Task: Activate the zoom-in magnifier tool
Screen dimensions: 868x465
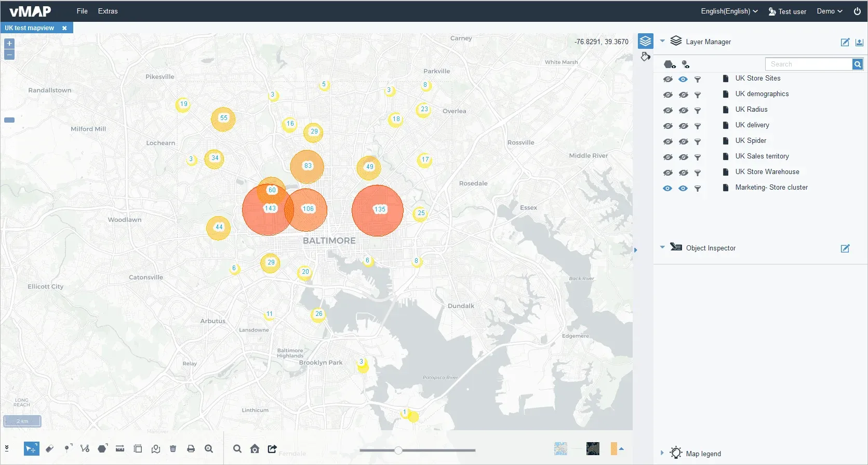Action: pos(209,448)
